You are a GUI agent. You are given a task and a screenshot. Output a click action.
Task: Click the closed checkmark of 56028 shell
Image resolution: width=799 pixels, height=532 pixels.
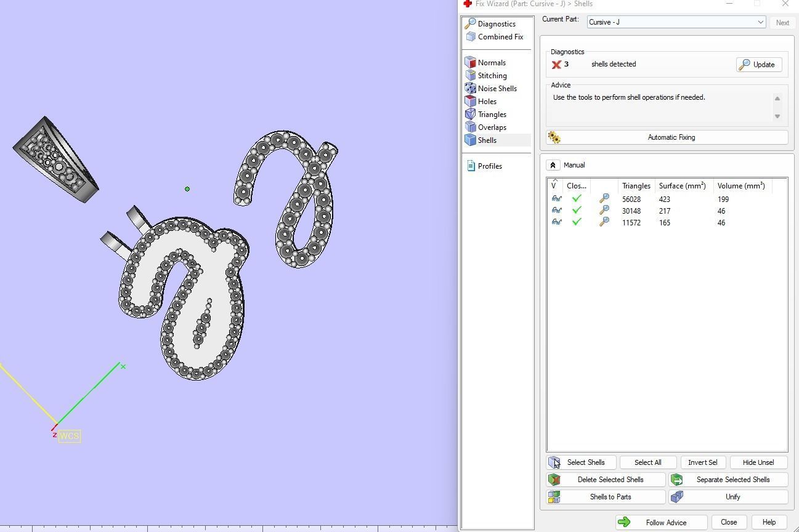click(x=577, y=199)
